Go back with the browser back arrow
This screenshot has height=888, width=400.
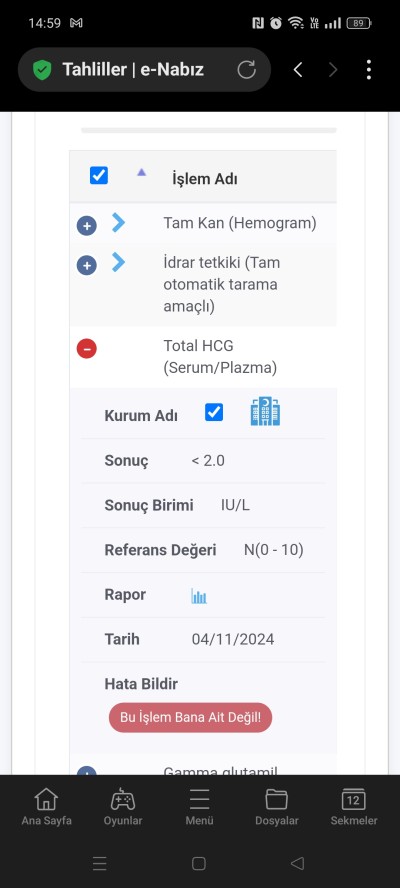[x=298, y=70]
